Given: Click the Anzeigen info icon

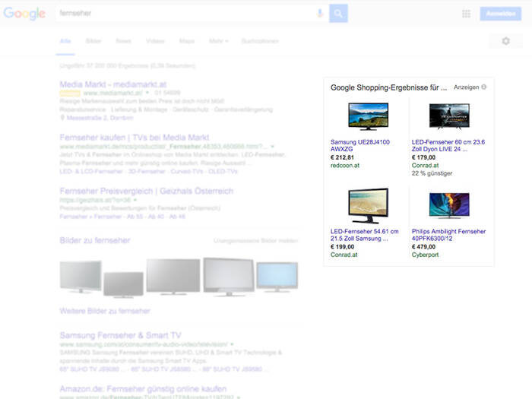Looking at the screenshot, I should pos(484,87).
